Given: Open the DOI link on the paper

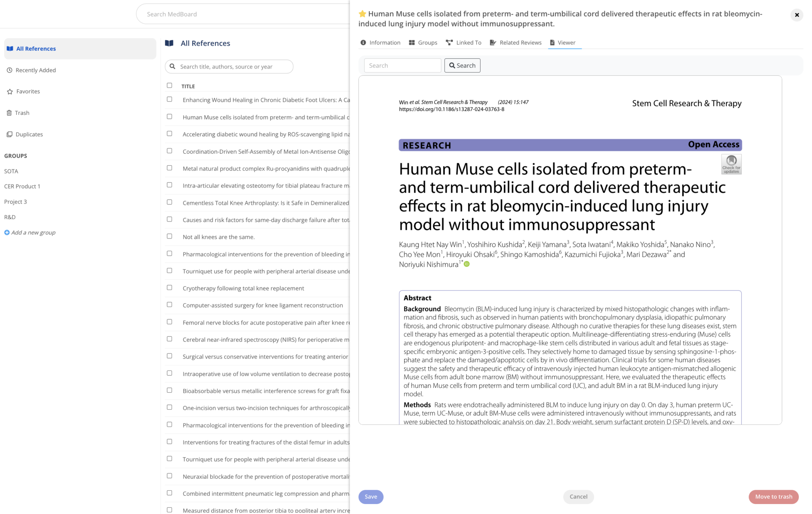Looking at the screenshot, I should 452,109.
